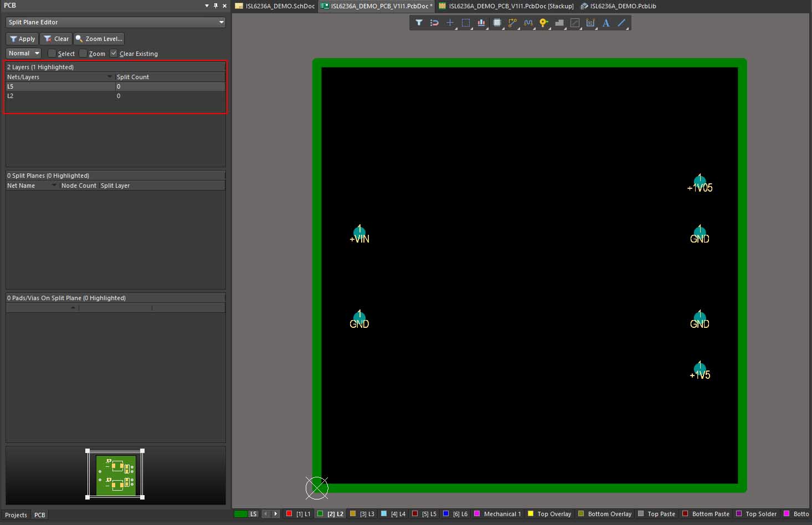Select the place line tool
Image resolution: width=812 pixels, height=525 pixels.
[x=621, y=23]
